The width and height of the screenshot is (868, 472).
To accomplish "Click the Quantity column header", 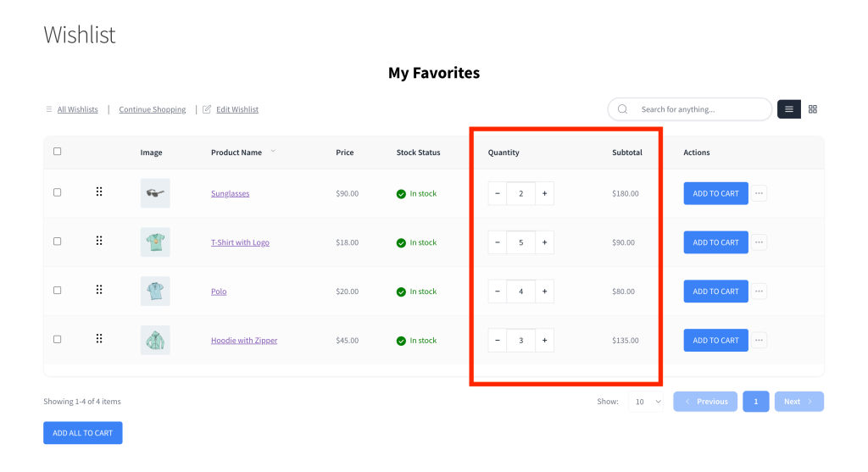I will tap(504, 153).
